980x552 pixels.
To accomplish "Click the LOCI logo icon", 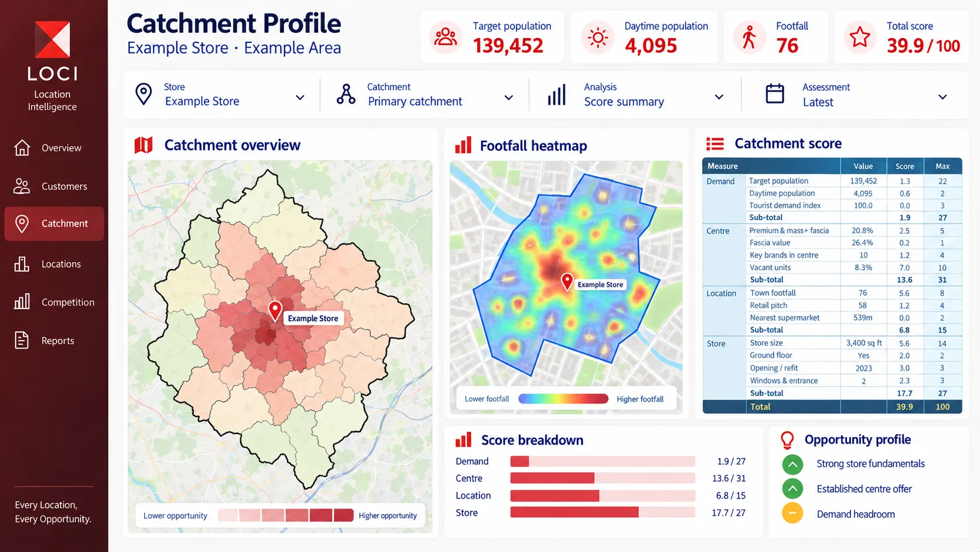I will click(52, 40).
